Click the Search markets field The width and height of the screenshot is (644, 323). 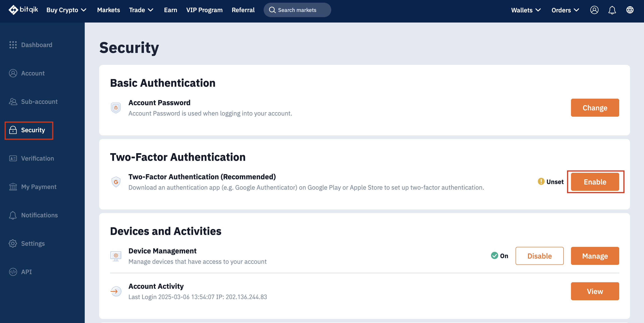click(297, 10)
